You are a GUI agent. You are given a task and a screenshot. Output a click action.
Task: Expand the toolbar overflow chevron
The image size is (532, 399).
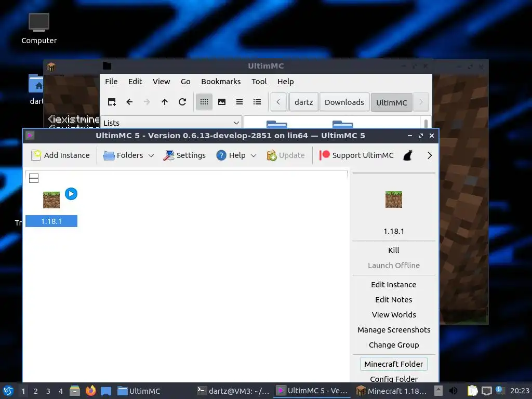pyautogui.click(x=430, y=155)
